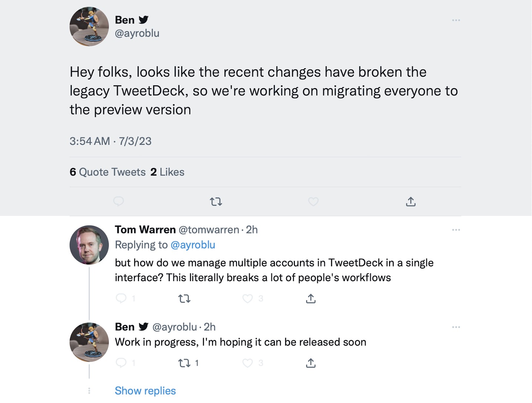The image size is (532, 403).
Task: Open the @ayroblu mention link
Action: [193, 245]
